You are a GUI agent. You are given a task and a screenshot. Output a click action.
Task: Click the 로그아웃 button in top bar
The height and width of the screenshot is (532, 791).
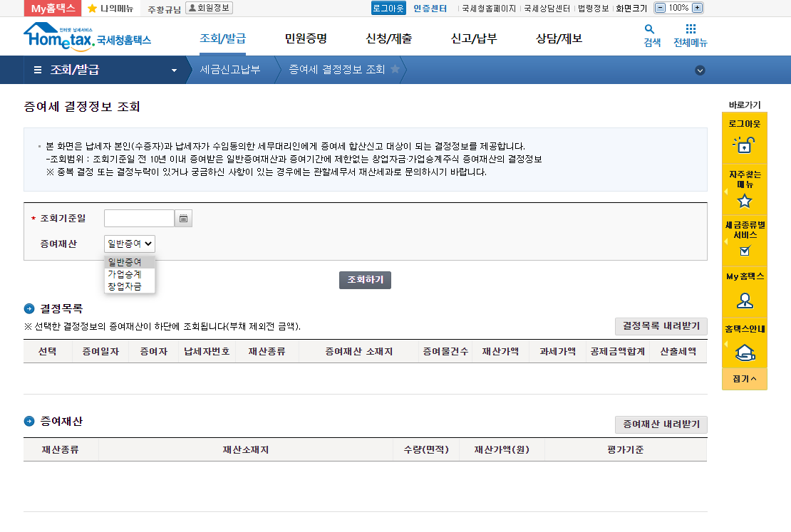pos(388,8)
